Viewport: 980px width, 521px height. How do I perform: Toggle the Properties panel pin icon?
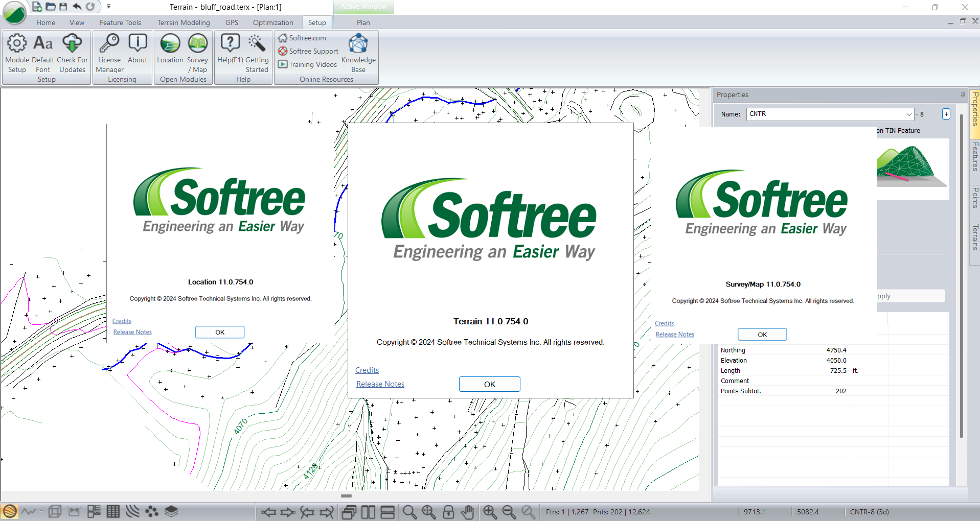click(x=963, y=94)
